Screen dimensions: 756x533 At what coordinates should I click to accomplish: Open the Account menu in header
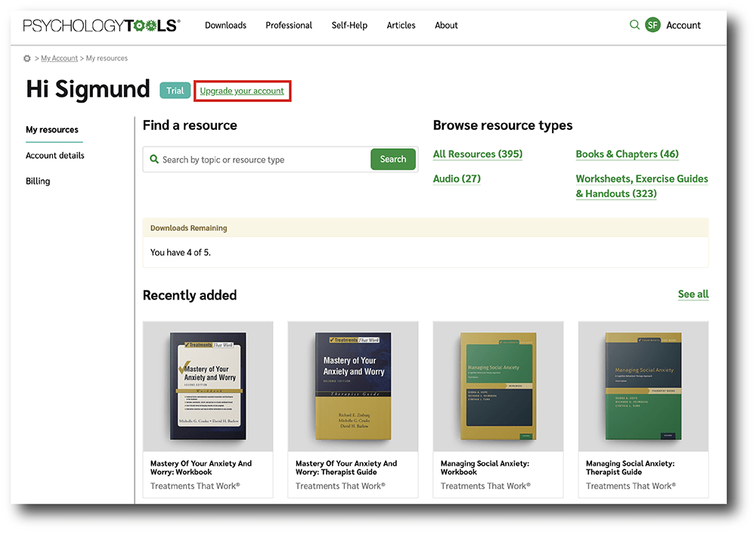click(683, 25)
